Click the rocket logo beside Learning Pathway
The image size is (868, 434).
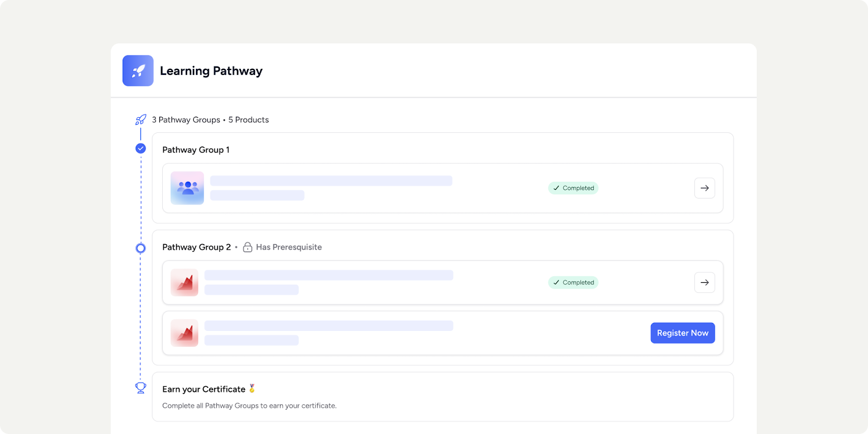coord(138,71)
